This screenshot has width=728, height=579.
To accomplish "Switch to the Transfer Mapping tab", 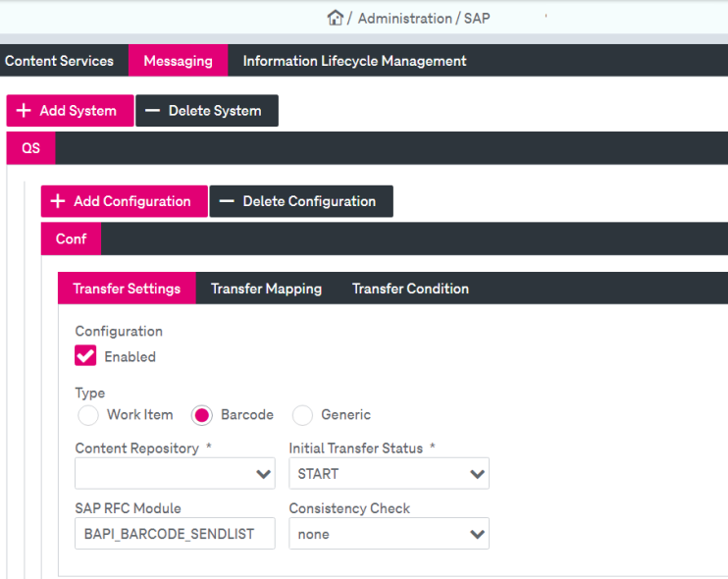I will [267, 289].
